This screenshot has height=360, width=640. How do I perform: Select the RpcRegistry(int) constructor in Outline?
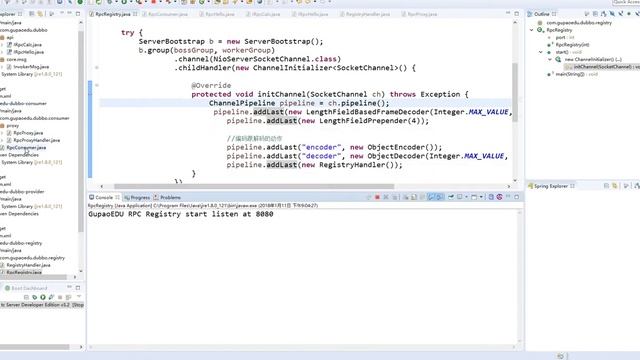(x=572, y=44)
